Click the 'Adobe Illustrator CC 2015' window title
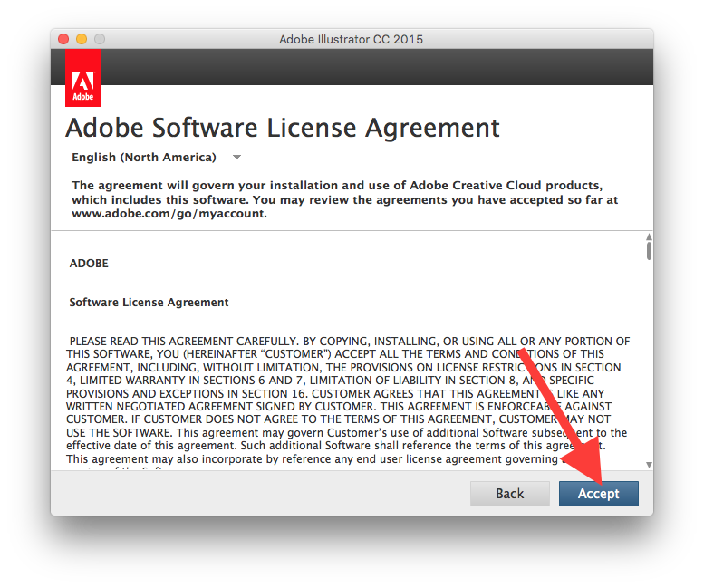Image resolution: width=704 pixels, height=588 pixels. pyautogui.click(x=352, y=40)
